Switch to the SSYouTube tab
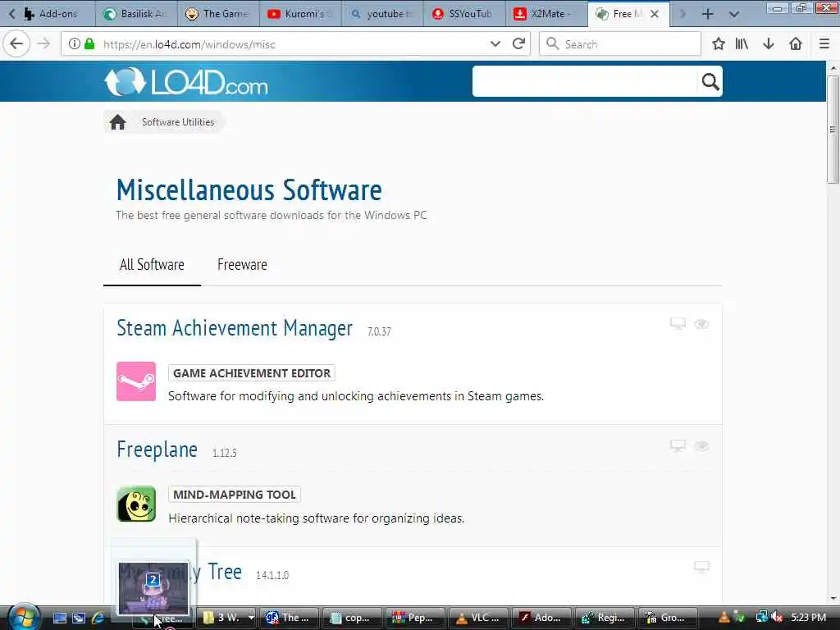This screenshot has width=840, height=630. pyautogui.click(x=464, y=14)
